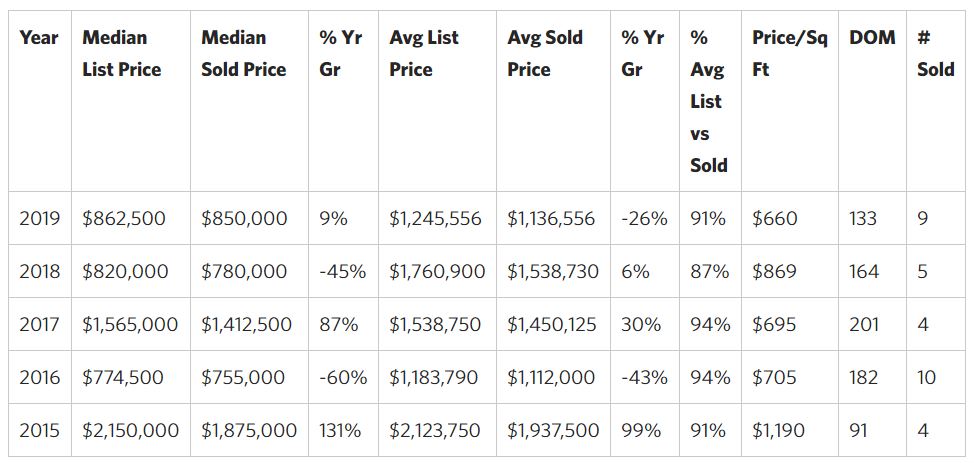Select the 2015 year cell

tap(40, 431)
